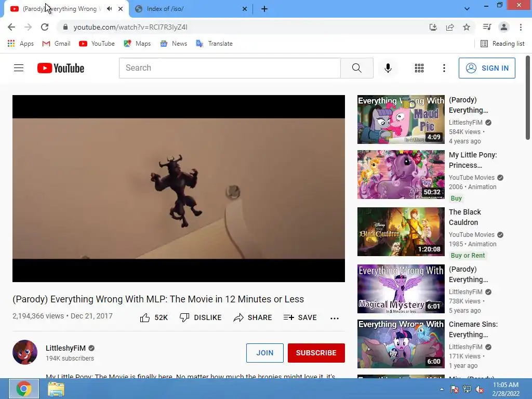Click the Action Center flag tray icon
This screenshot has width=532, height=399.
454,389
